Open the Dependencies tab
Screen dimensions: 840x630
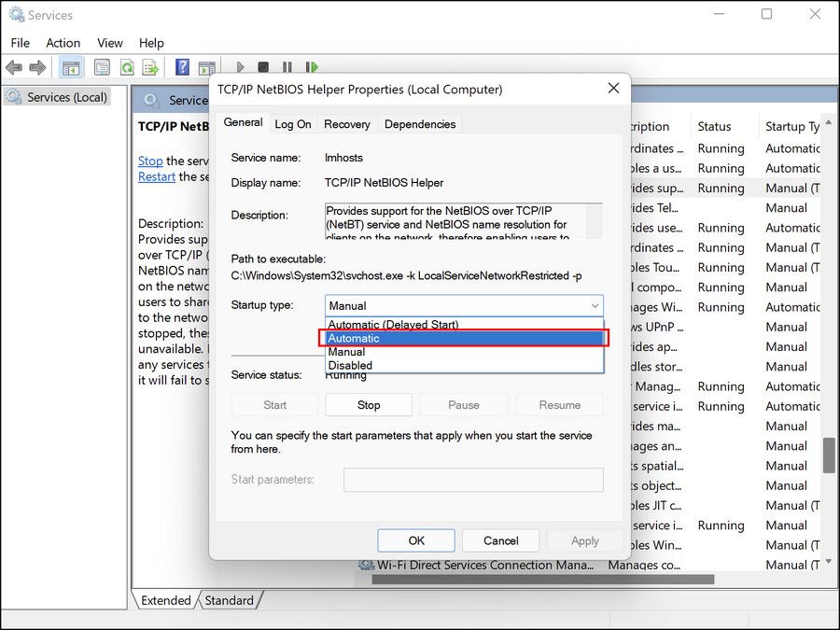418,123
